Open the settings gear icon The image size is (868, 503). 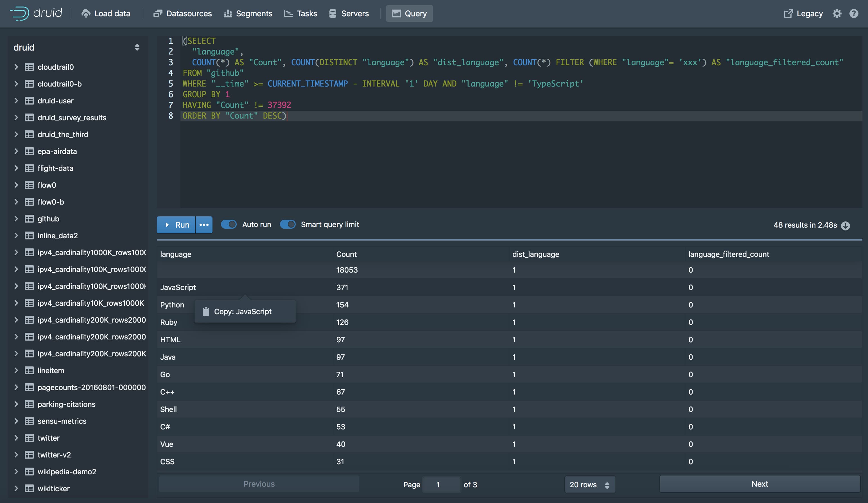pyautogui.click(x=837, y=13)
